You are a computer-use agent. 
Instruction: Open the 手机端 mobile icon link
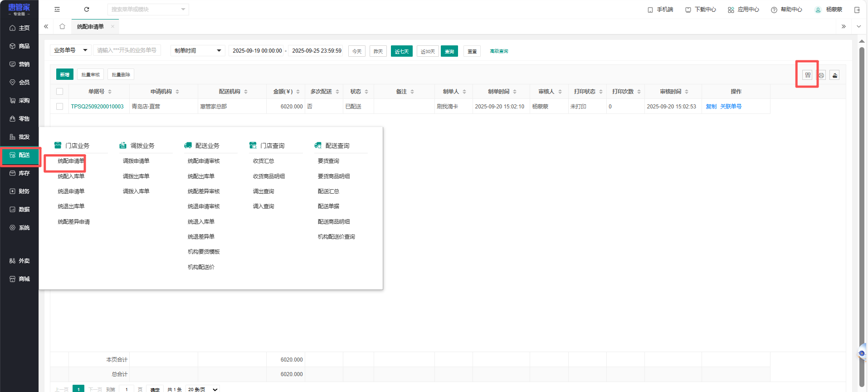coord(660,10)
